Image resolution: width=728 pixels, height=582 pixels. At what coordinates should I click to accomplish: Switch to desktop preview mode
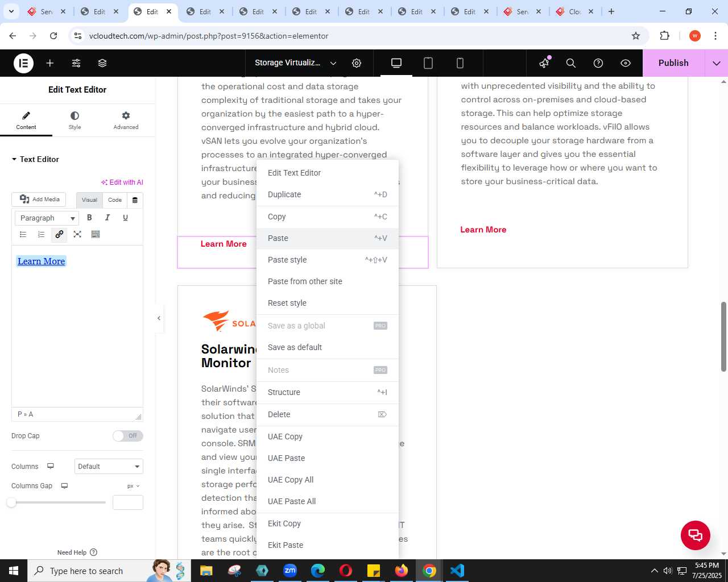coord(396,63)
